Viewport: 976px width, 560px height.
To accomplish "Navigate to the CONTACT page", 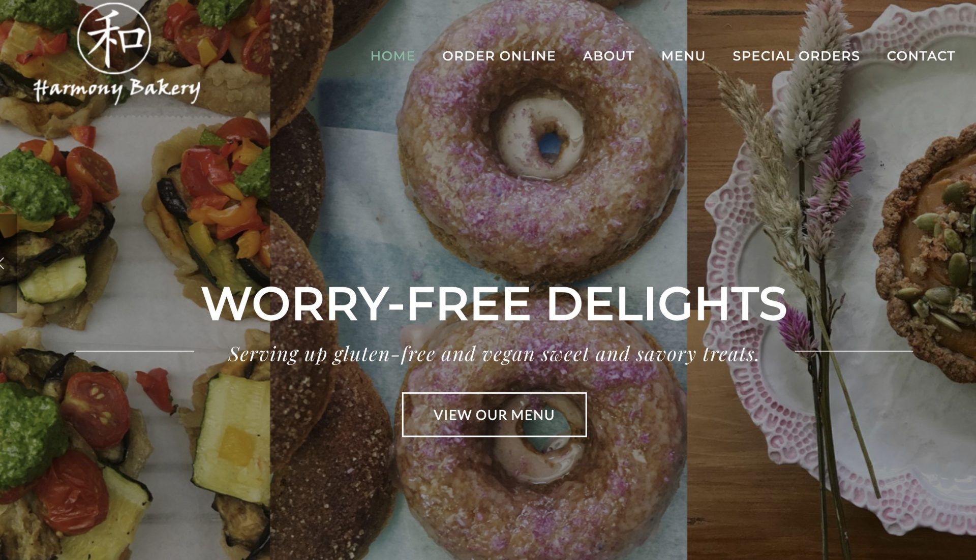I will (921, 56).
